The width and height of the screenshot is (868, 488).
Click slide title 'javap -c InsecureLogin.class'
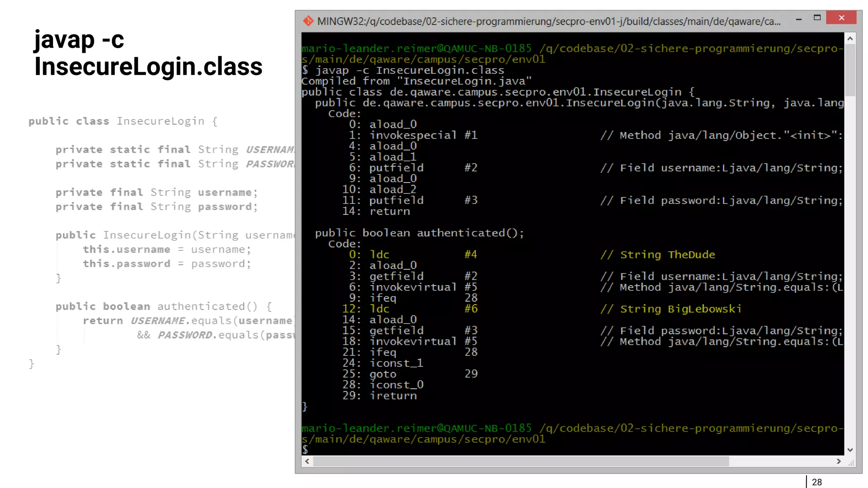coord(148,53)
